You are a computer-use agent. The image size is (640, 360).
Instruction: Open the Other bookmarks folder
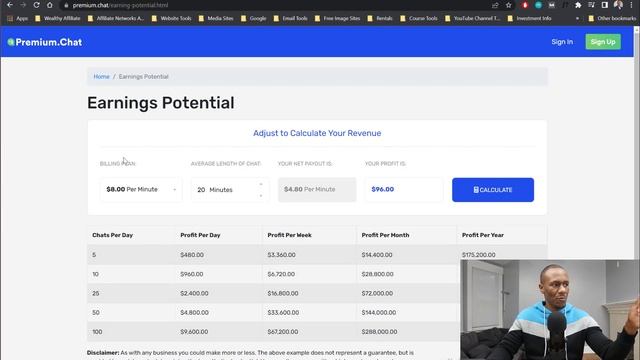612,18
